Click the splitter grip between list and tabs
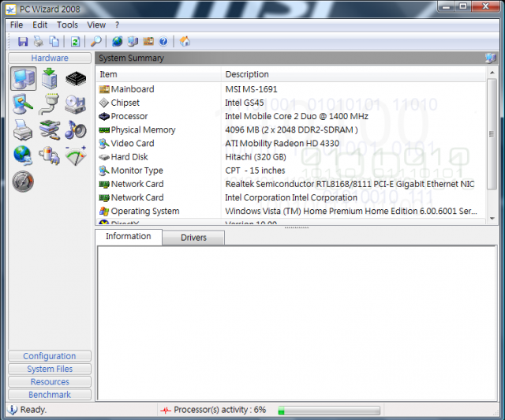The width and height of the screenshot is (505, 420). pyautogui.click(x=297, y=227)
